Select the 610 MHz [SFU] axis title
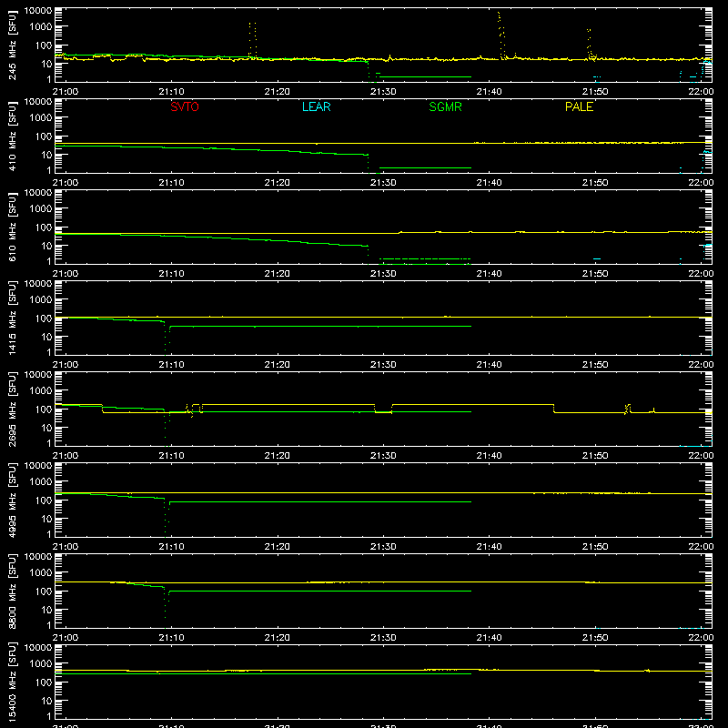Screen dimensions: 728x728 [13, 227]
